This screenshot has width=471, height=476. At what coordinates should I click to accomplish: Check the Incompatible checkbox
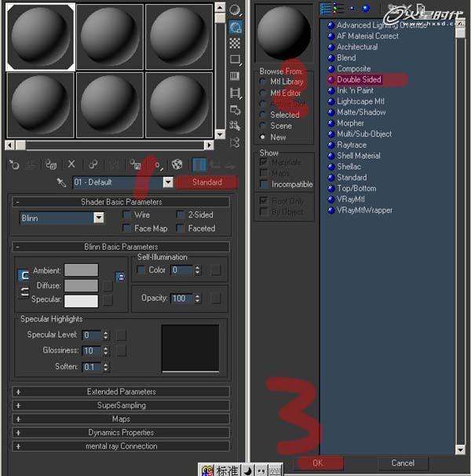tap(264, 185)
